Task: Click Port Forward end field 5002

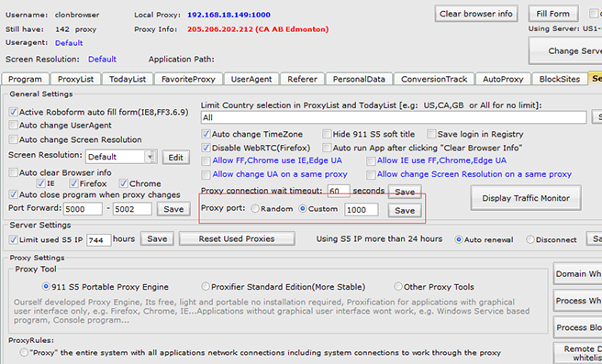Action: tap(132, 209)
